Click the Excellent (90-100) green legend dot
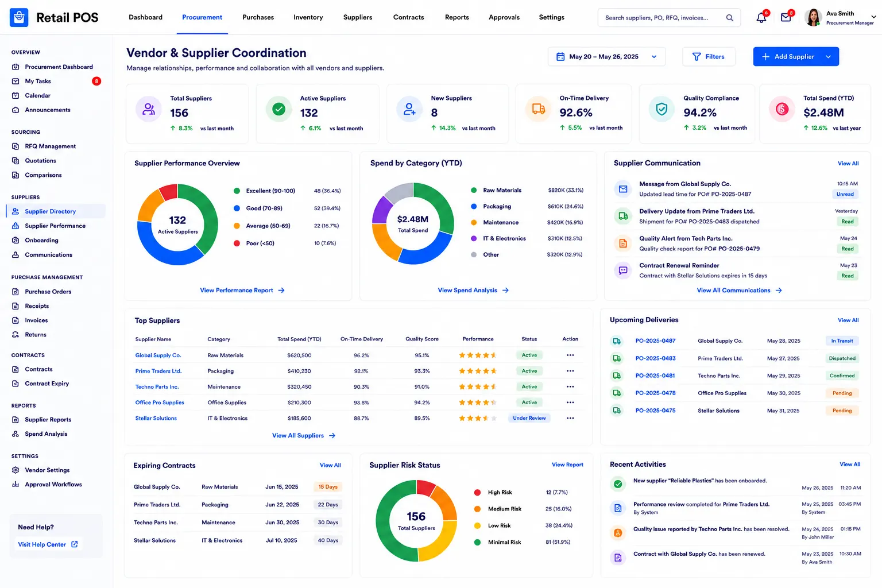The width and height of the screenshot is (882, 588). click(x=237, y=191)
